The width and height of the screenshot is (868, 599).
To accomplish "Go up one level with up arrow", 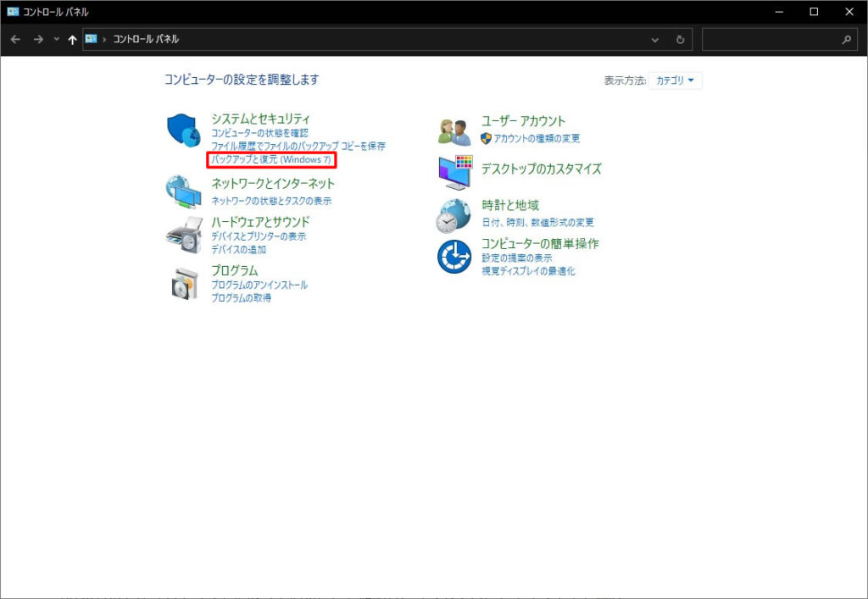I will point(73,39).
